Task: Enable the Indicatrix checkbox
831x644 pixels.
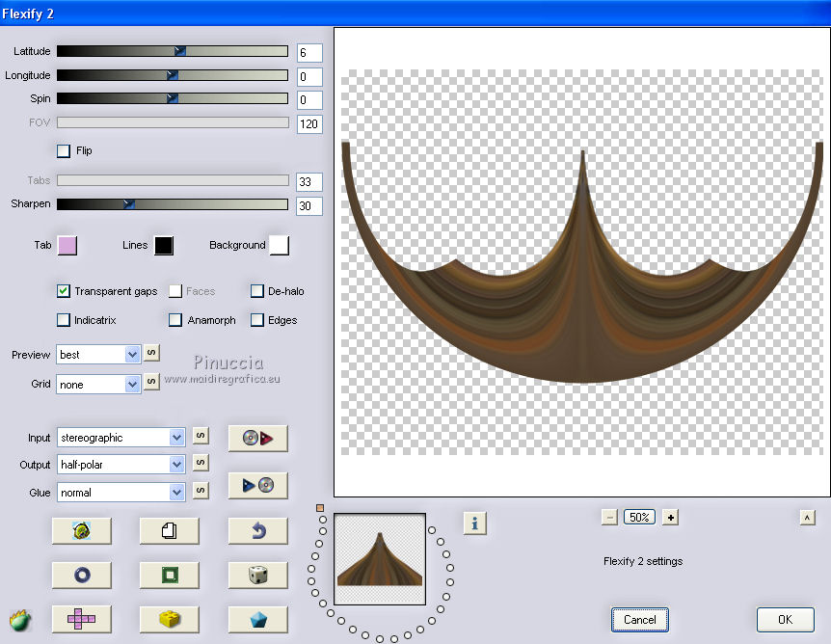Action: click(63, 320)
